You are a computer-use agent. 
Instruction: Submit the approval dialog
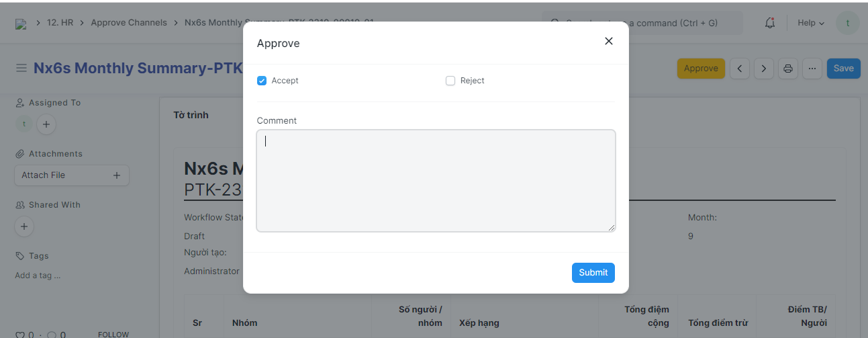pos(593,272)
